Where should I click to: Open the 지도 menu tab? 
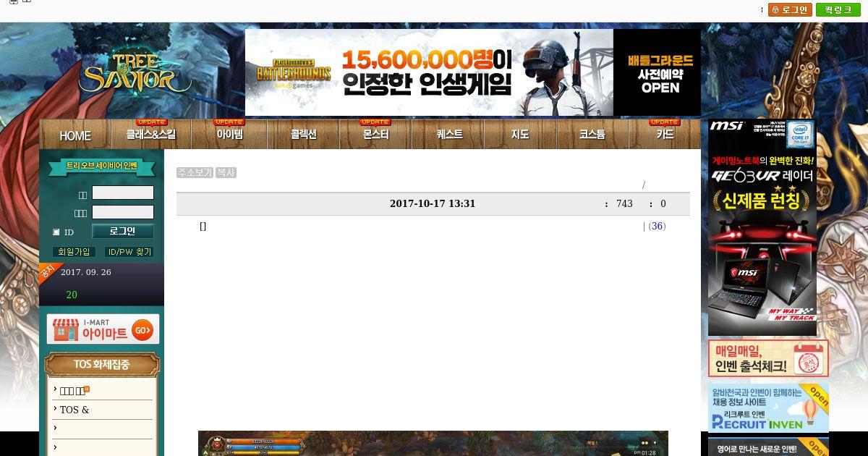(x=520, y=135)
